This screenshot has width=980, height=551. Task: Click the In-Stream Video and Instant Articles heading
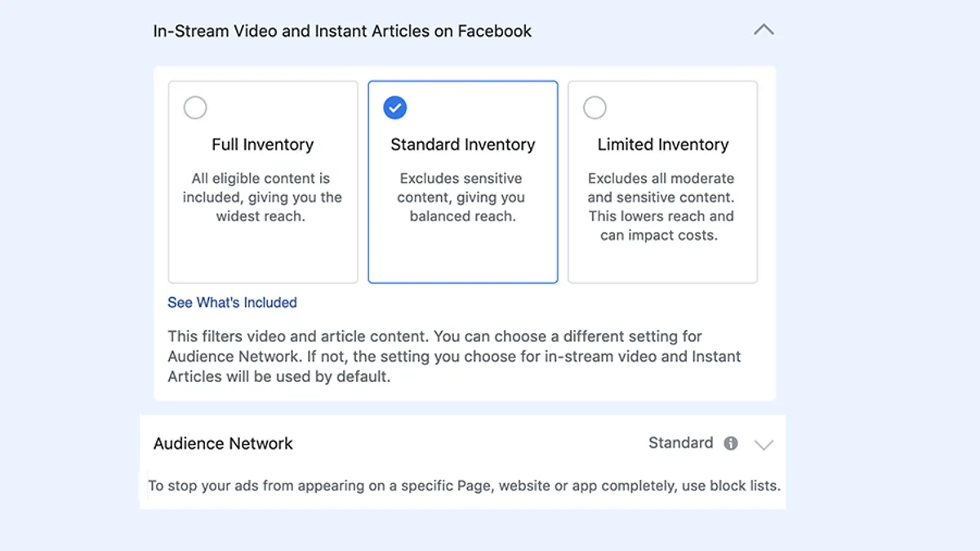click(x=342, y=31)
